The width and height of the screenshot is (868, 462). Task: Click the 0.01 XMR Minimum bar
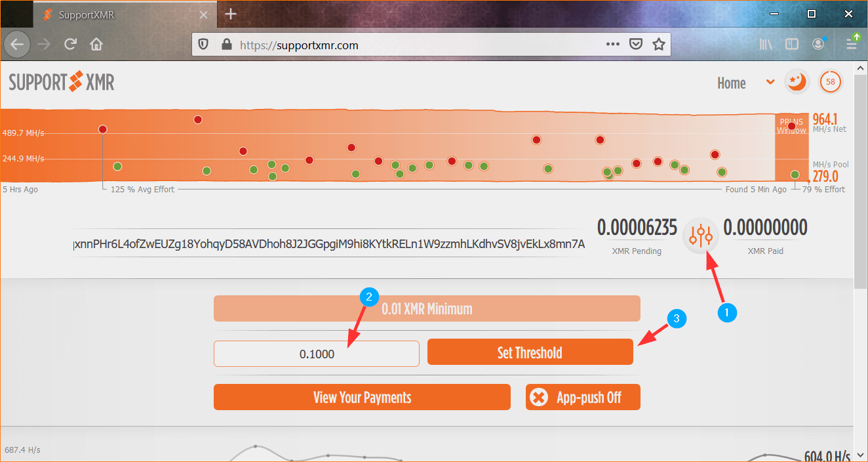pyautogui.click(x=427, y=308)
